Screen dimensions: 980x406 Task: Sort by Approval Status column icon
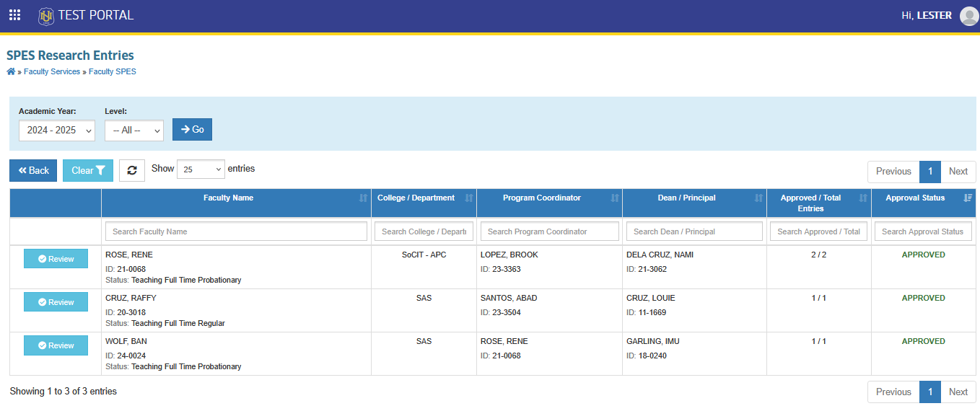click(x=968, y=198)
